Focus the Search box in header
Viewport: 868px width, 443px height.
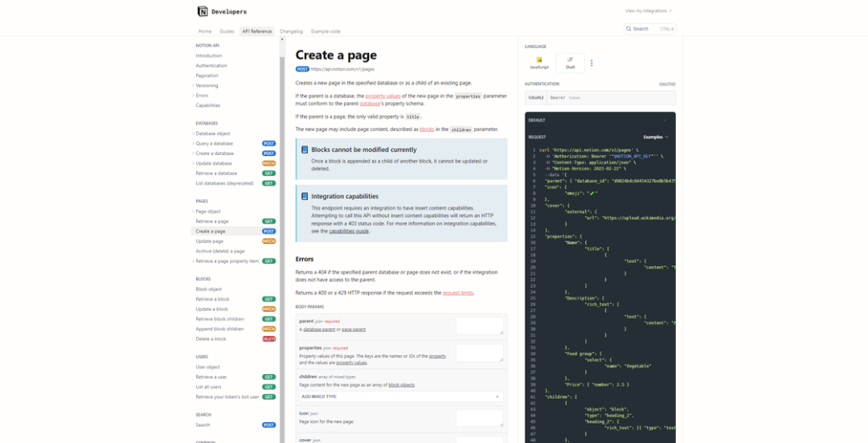650,29
